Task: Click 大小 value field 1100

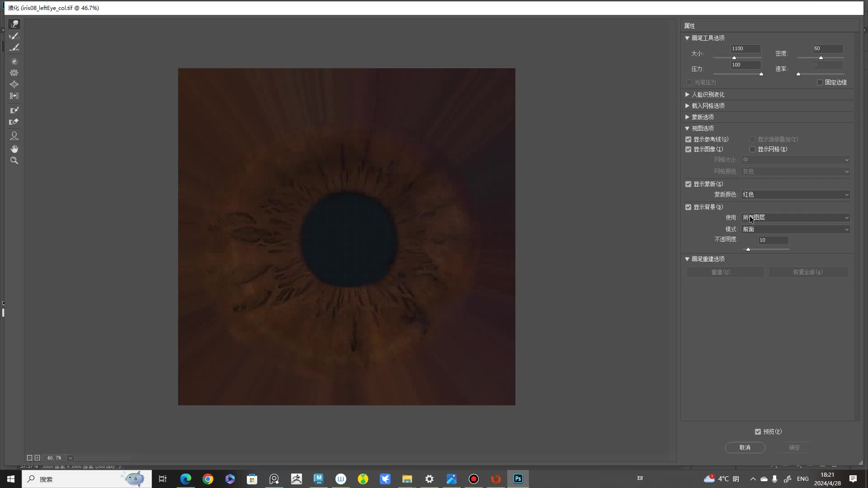Action: click(x=746, y=49)
